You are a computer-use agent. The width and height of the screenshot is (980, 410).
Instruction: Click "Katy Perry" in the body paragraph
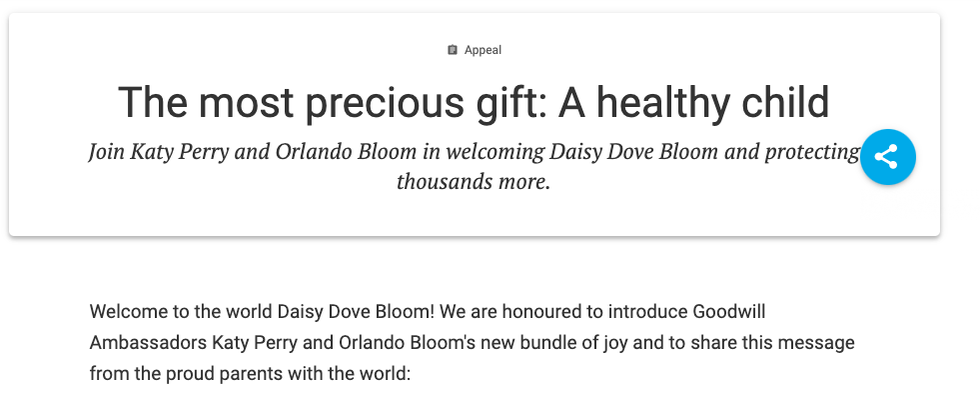257,343
